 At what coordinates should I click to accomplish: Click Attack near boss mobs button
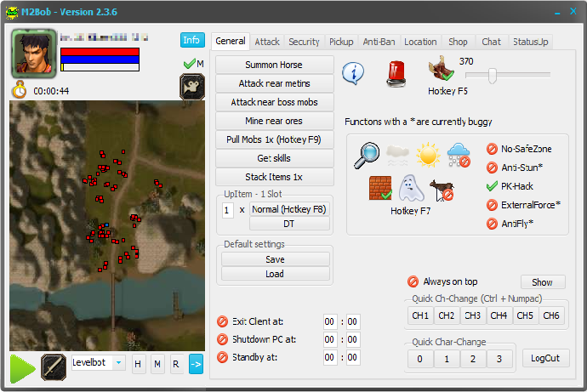click(x=275, y=102)
